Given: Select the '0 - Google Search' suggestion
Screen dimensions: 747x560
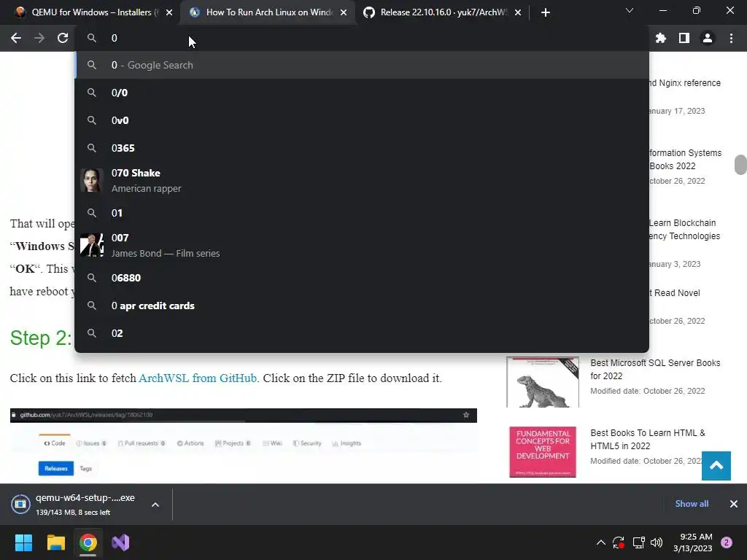Looking at the screenshot, I should pos(362,65).
